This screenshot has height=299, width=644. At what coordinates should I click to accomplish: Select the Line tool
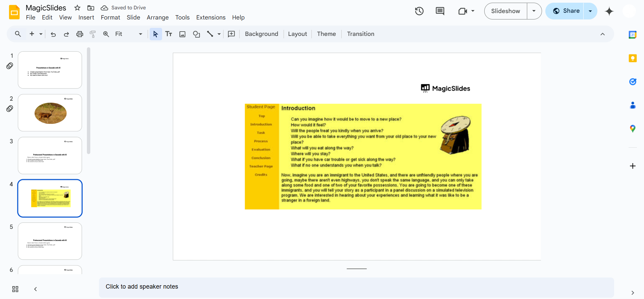click(x=210, y=34)
